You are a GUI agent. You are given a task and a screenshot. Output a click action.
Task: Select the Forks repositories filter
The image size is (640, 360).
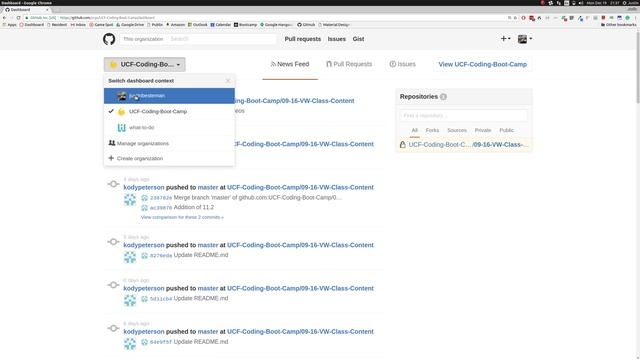pyautogui.click(x=432, y=130)
